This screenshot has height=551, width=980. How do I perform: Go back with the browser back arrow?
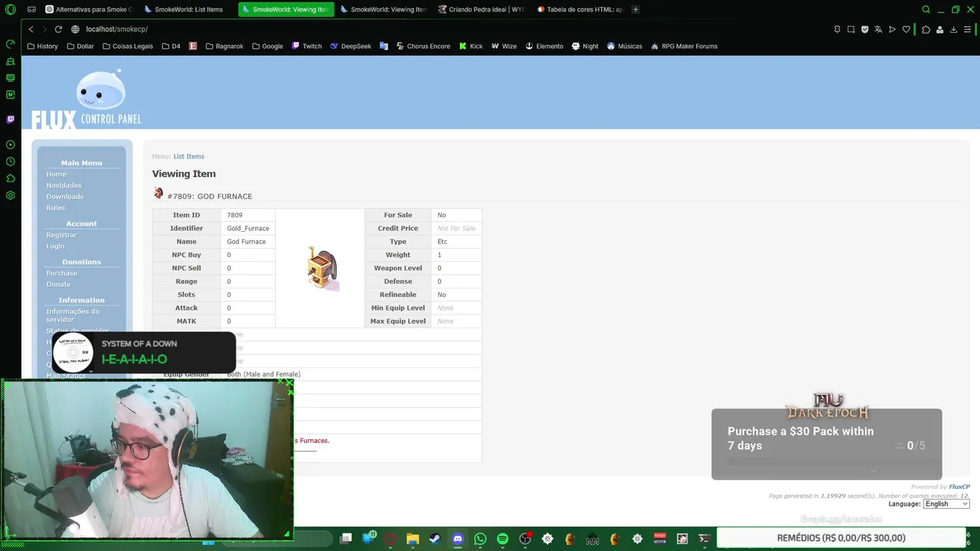31,29
